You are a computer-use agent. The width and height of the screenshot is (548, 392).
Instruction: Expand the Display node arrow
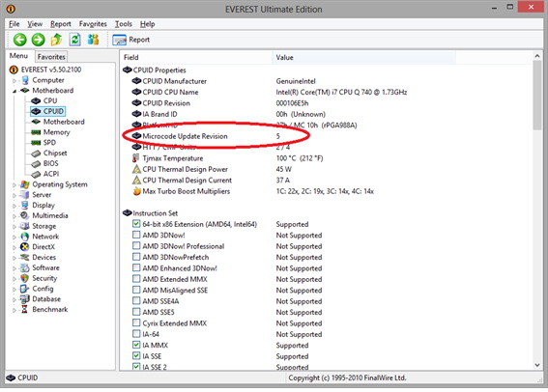14,206
